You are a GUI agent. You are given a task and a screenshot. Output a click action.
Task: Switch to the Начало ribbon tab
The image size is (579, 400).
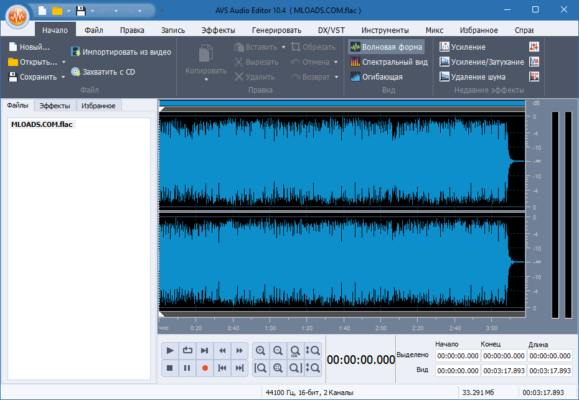click(55, 30)
